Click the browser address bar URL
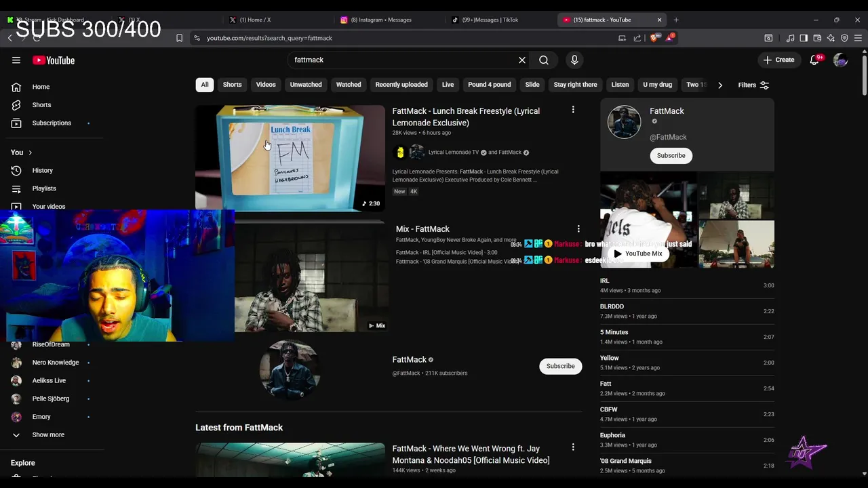Viewport: 868px width, 488px height. 269,38
